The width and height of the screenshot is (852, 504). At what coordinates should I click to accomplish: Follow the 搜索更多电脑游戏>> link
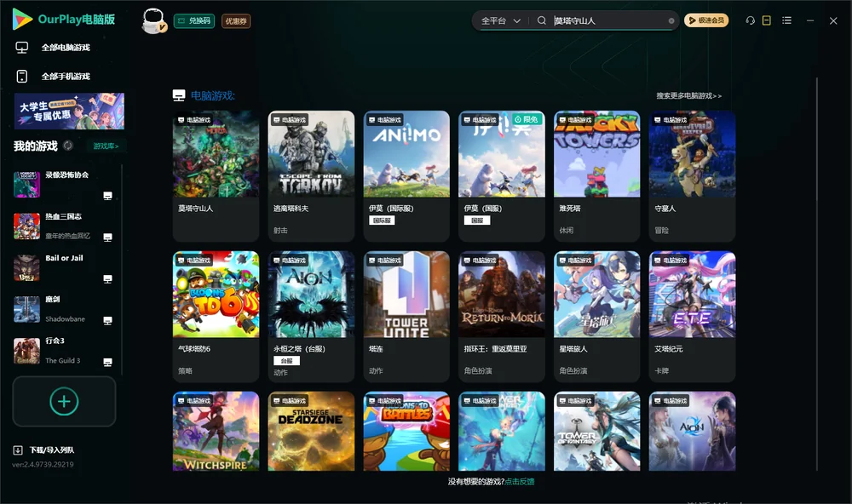pyautogui.click(x=689, y=95)
